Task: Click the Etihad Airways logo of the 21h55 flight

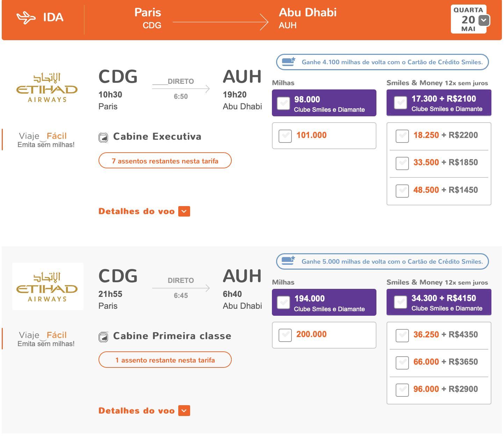Action: (x=47, y=287)
